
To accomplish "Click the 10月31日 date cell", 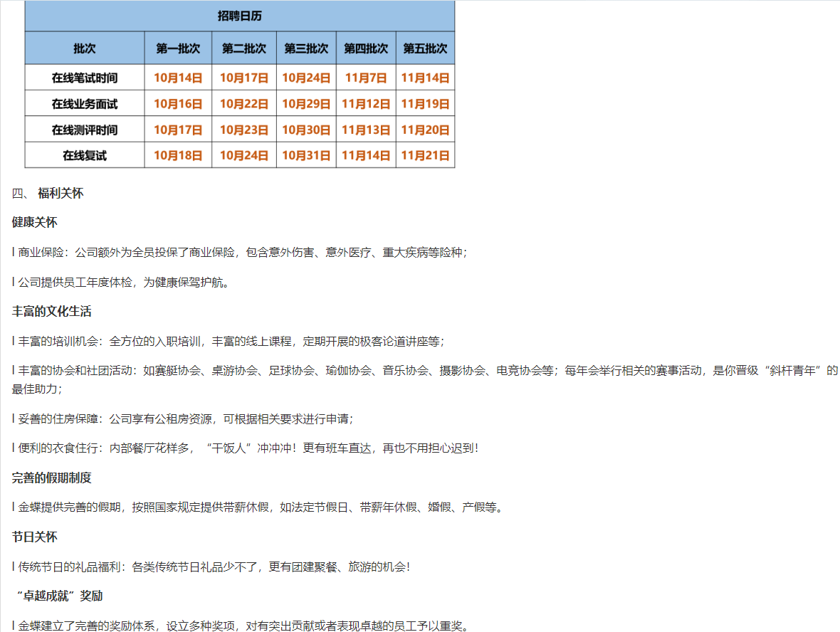I will coord(306,155).
